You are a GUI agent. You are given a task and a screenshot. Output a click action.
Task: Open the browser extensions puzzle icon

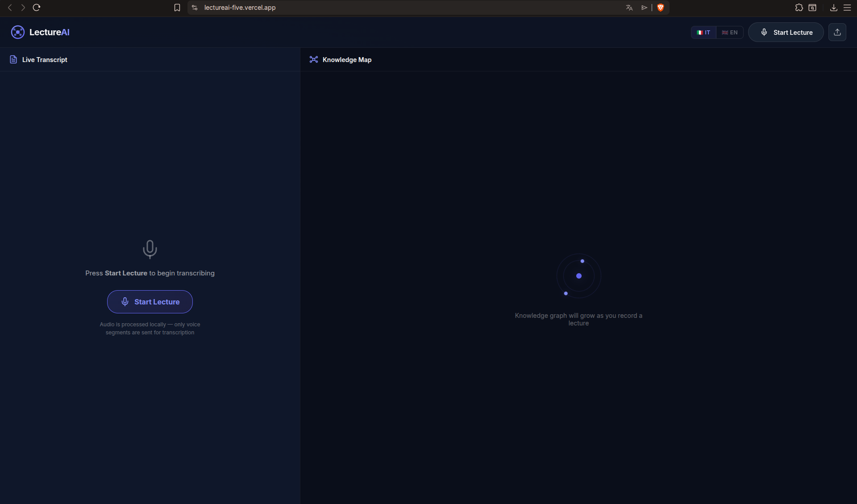click(799, 8)
